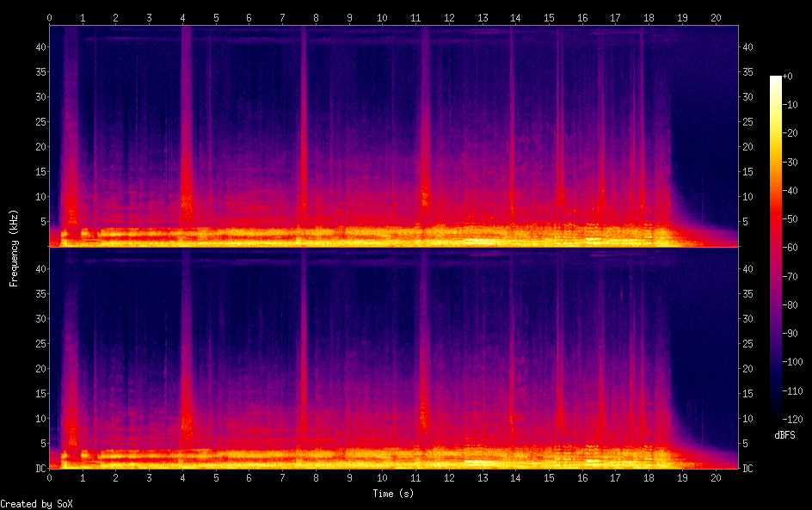Click tick "19" on the top time axis
The width and height of the screenshot is (812, 510).
pyautogui.click(x=682, y=17)
